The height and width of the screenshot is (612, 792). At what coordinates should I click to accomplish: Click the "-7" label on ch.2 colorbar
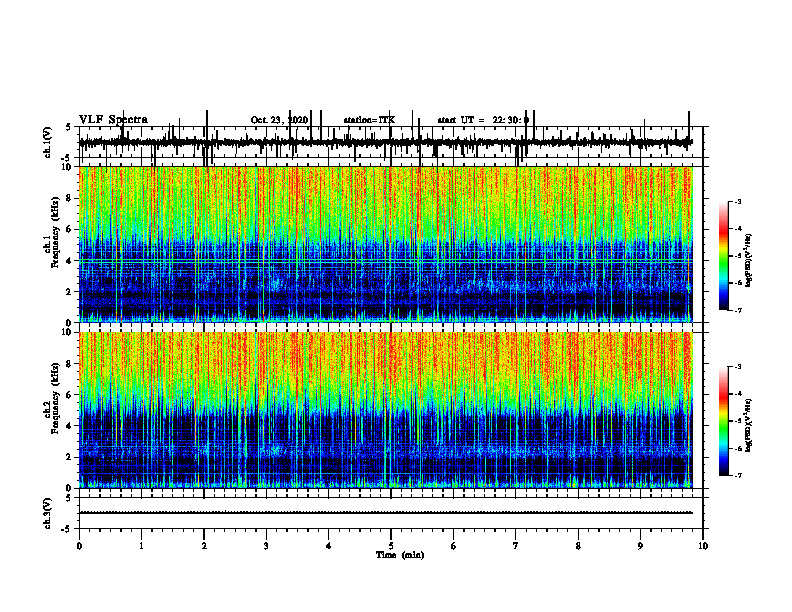[738, 475]
